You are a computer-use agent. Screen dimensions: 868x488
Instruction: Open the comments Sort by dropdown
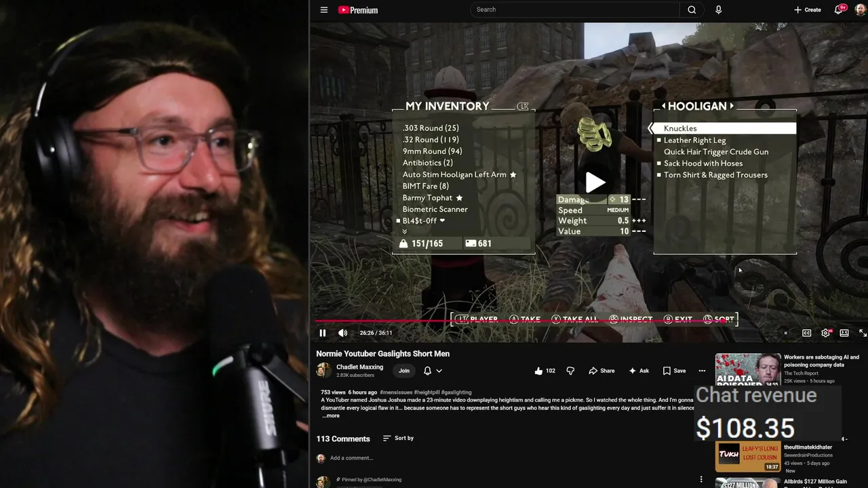(398, 439)
